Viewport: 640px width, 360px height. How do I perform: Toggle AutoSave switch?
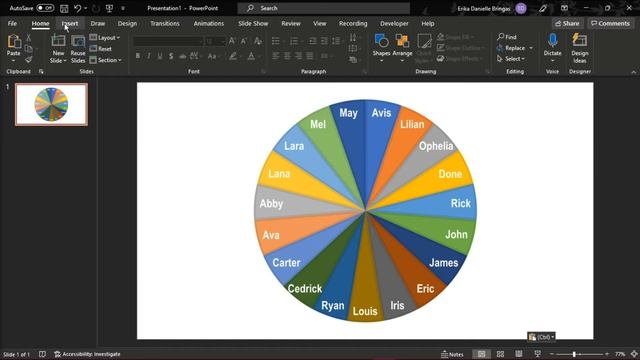pos(45,8)
